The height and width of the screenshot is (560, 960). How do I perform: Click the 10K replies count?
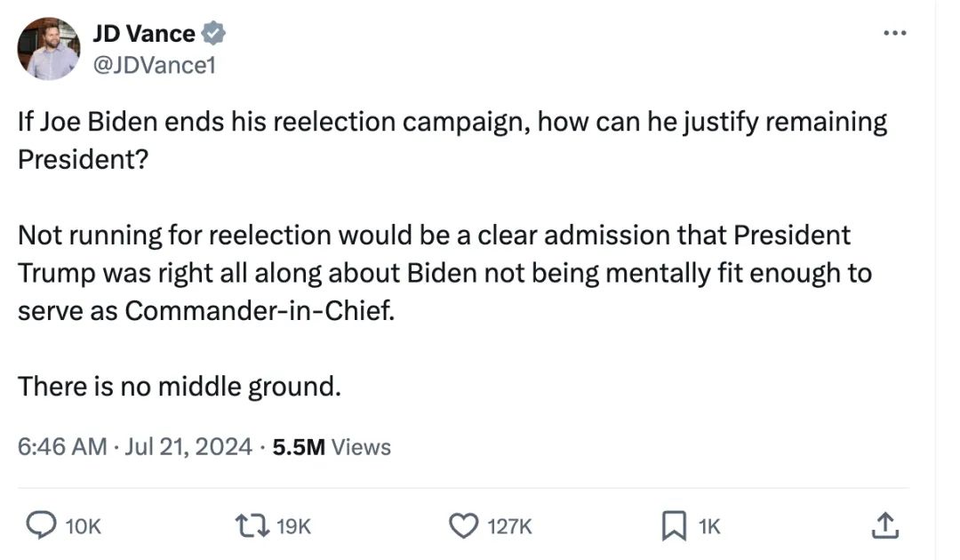(x=84, y=527)
